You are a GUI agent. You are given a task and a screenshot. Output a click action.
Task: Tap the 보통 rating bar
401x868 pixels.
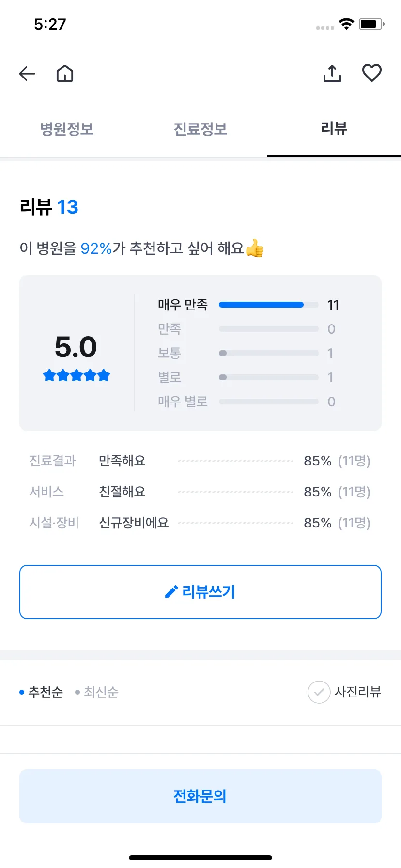tap(269, 353)
